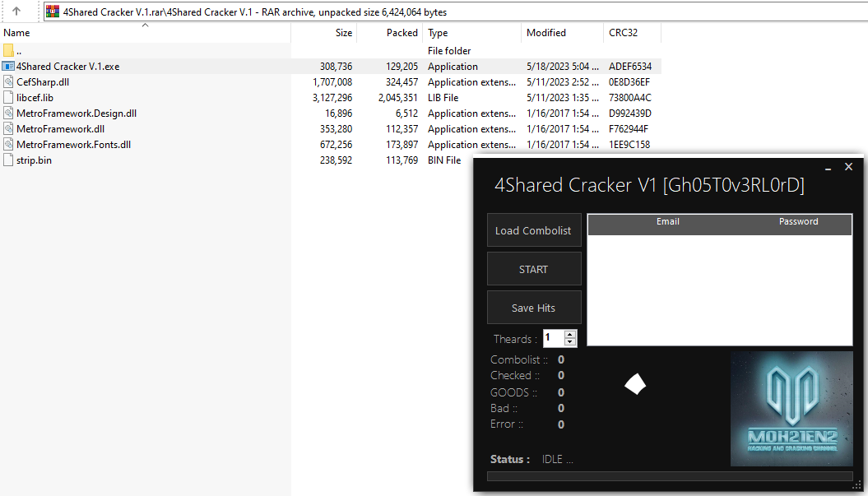868x496 pixels.
Task: Click the progress bar at window bottom
Action: (670, 476)
